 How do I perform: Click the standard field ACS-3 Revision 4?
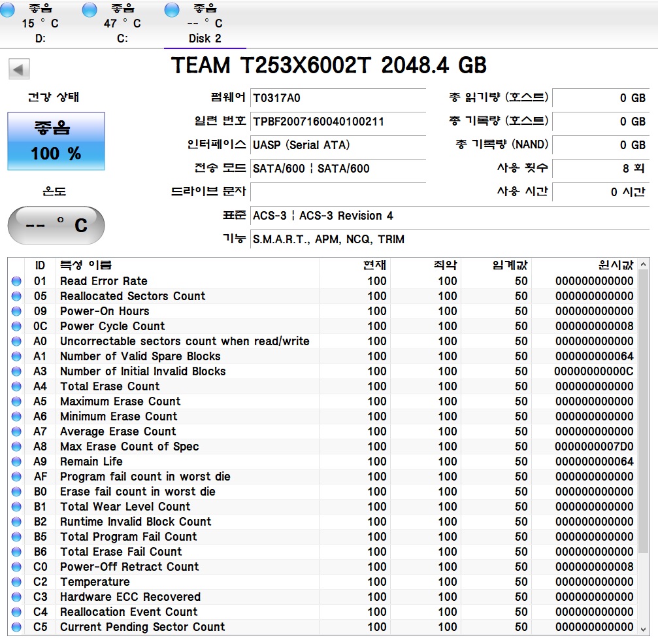click(450, 216)
